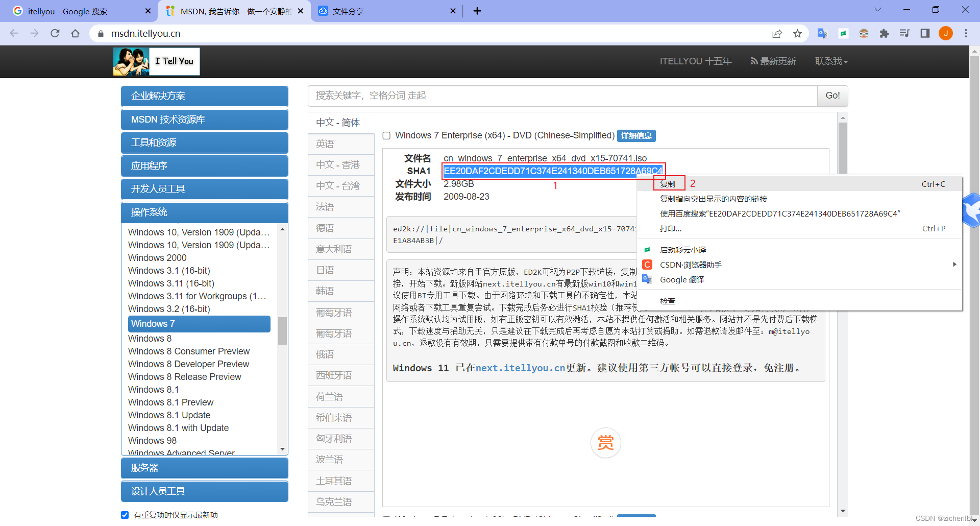This screenshot has height=526, width=980.
Task: Click the OS list scroll-up arrow
Action: point(282,229)
